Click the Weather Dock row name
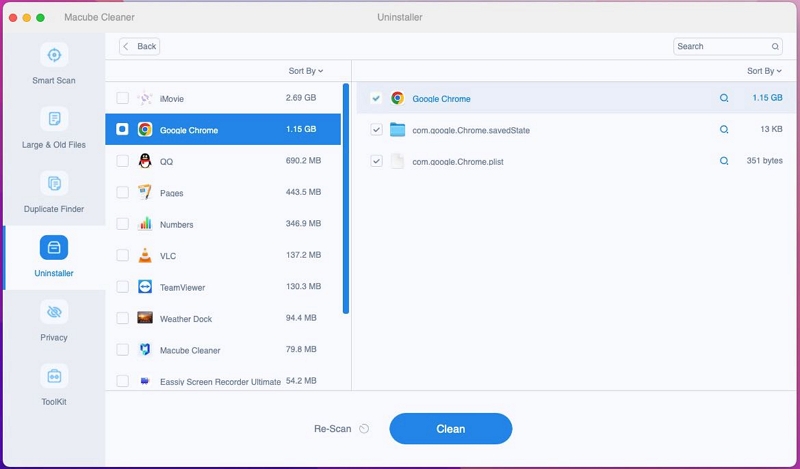The image size is (800, 469). tap(186, 319)
